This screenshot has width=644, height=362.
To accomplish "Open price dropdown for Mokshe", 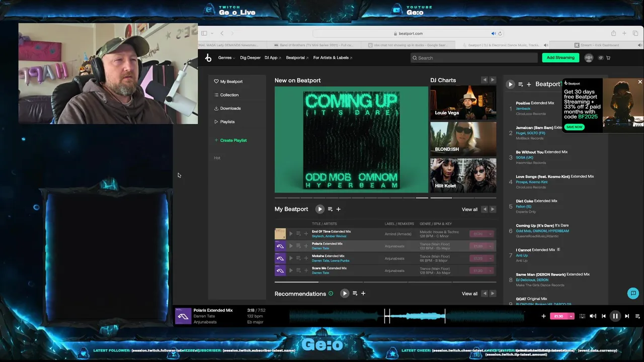I will 491,258.
